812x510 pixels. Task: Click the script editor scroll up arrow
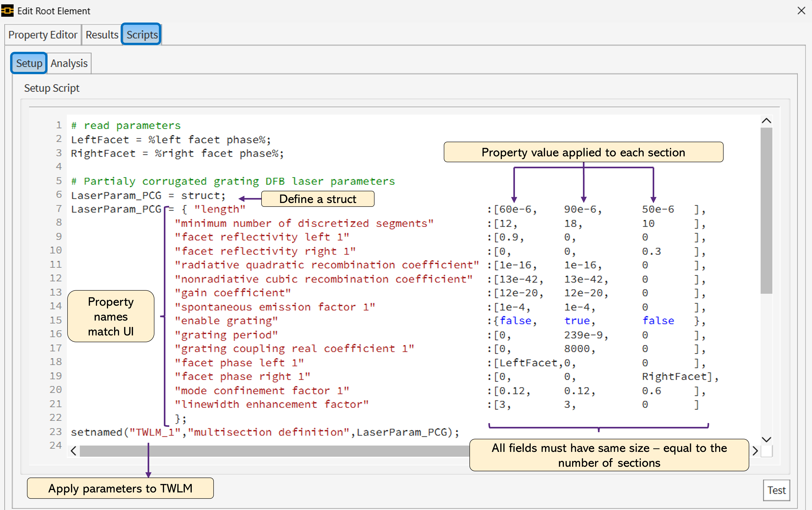click(767, 121)
